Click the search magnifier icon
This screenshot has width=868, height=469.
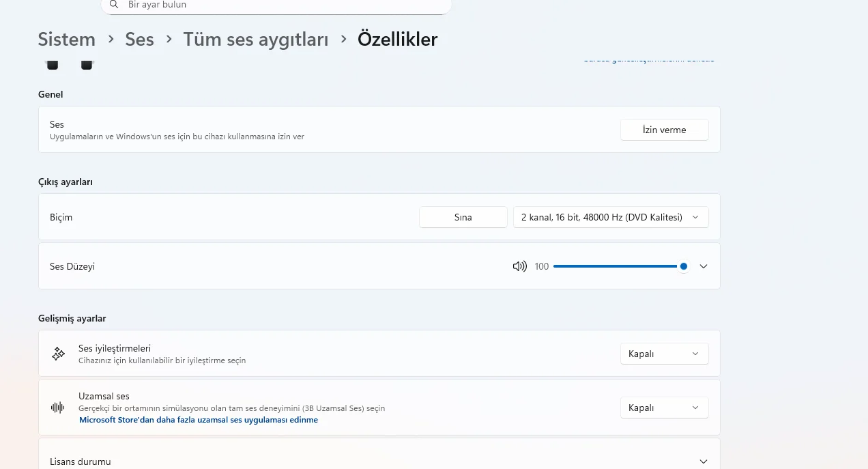(x=113, y=5)
